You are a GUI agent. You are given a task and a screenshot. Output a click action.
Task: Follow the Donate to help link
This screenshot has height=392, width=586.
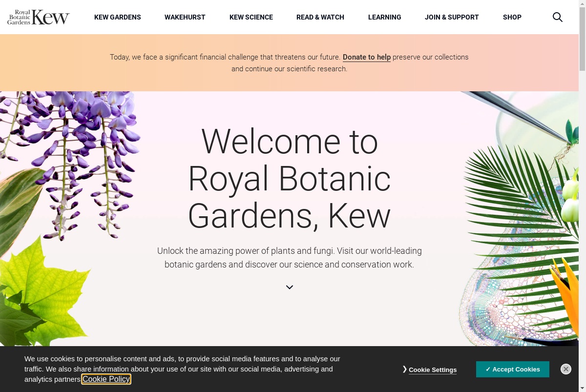tap(367, 57)
